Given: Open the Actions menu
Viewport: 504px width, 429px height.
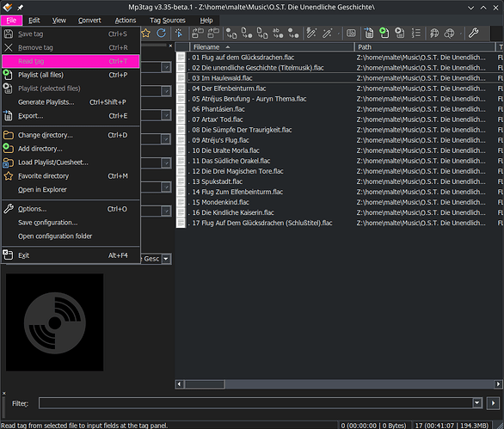Looking at the screenshot, I should point(126,21).
